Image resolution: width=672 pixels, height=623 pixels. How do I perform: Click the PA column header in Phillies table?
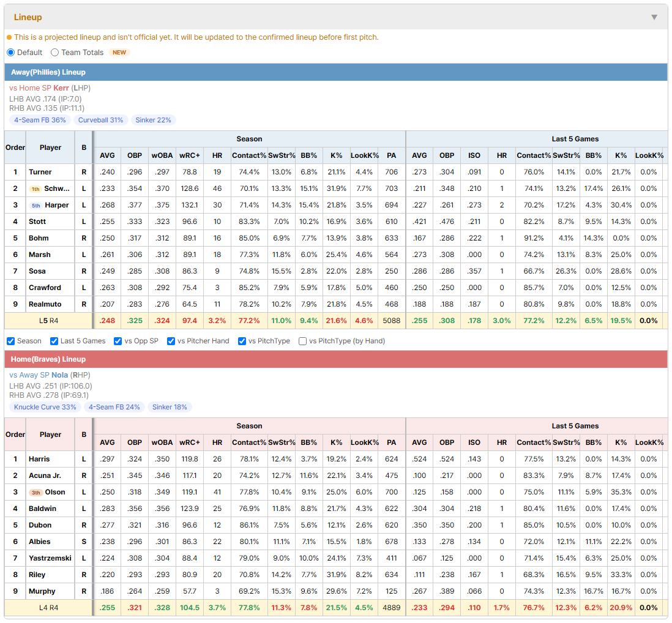[391, 155]
